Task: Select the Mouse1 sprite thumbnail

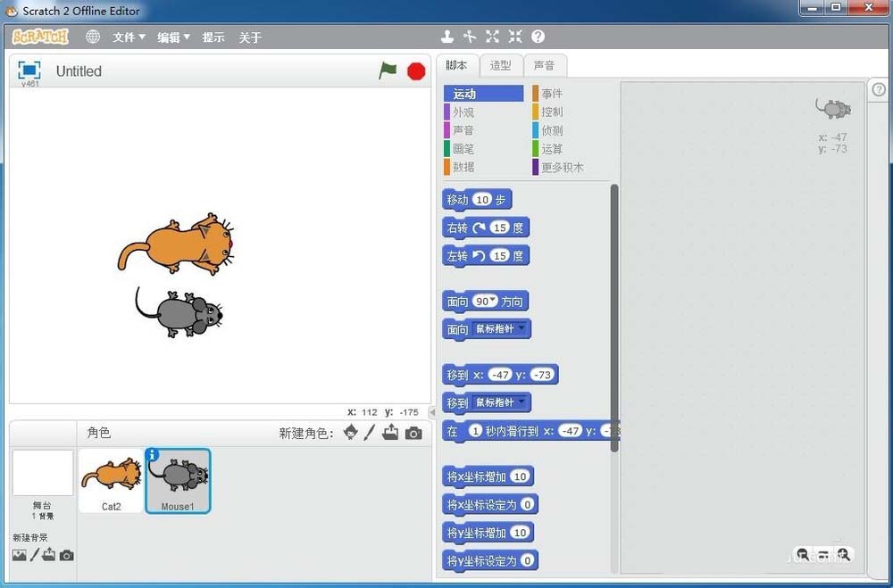Action: point(177,481)
